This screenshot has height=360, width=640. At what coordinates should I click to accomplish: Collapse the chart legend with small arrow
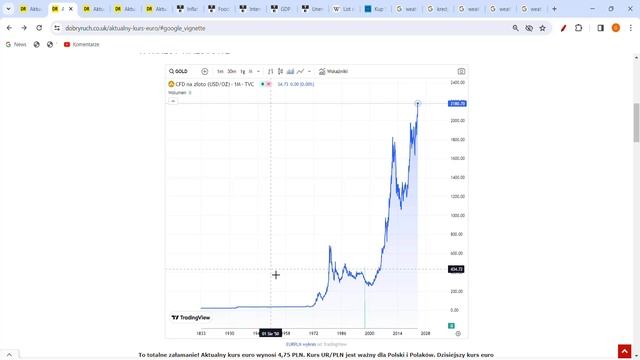pos(173,101)
